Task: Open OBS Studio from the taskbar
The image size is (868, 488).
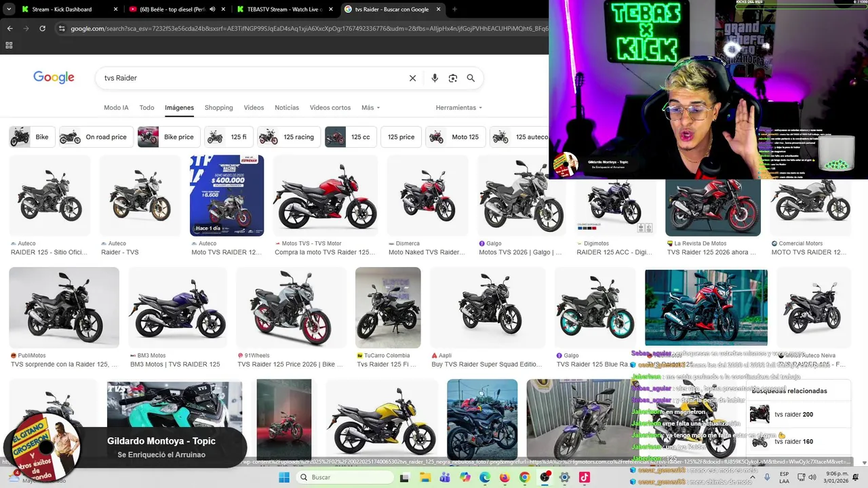Action: 545,477
